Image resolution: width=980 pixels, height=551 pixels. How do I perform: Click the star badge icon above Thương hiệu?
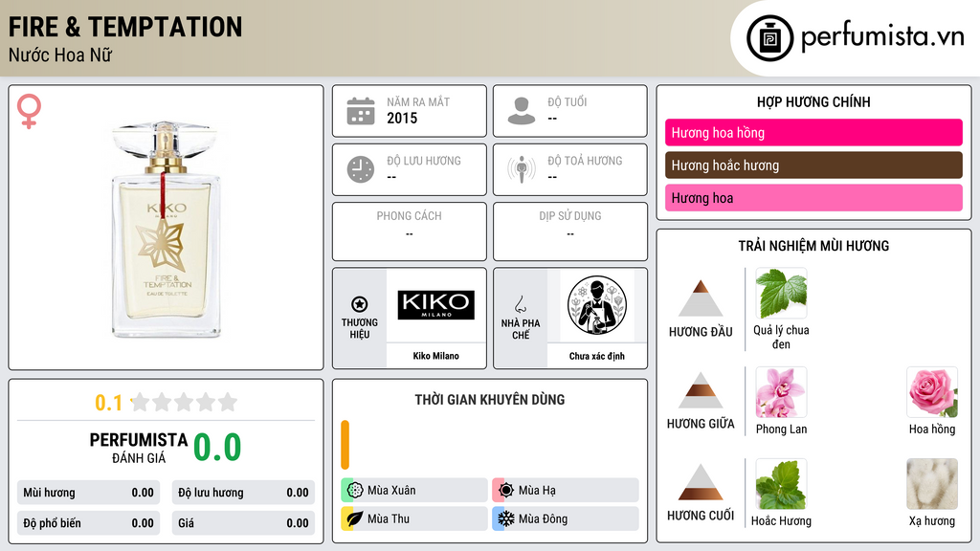tap(360, 304)
